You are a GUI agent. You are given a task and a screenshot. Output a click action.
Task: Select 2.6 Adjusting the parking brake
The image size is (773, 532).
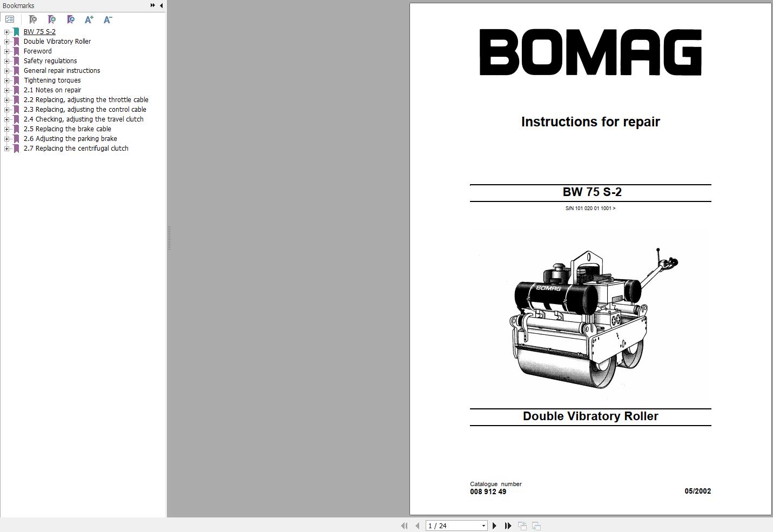[x=70, y=139]
